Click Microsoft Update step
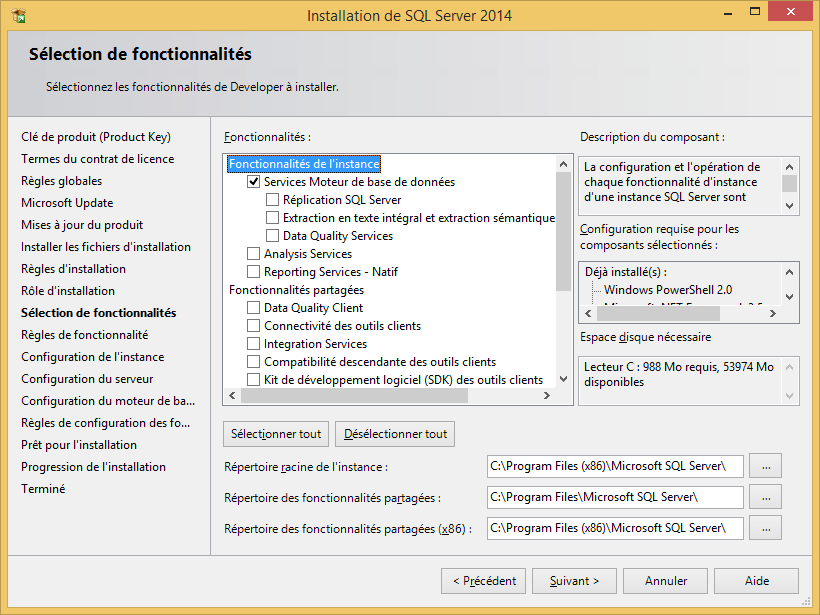820x615 pixels. [x=67, y=203]
